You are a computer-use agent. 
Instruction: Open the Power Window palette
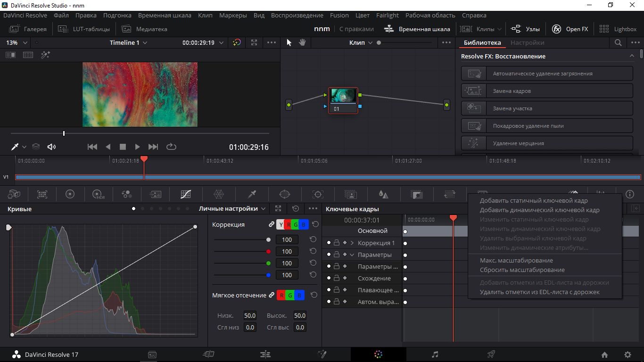[x=285, y=194]
